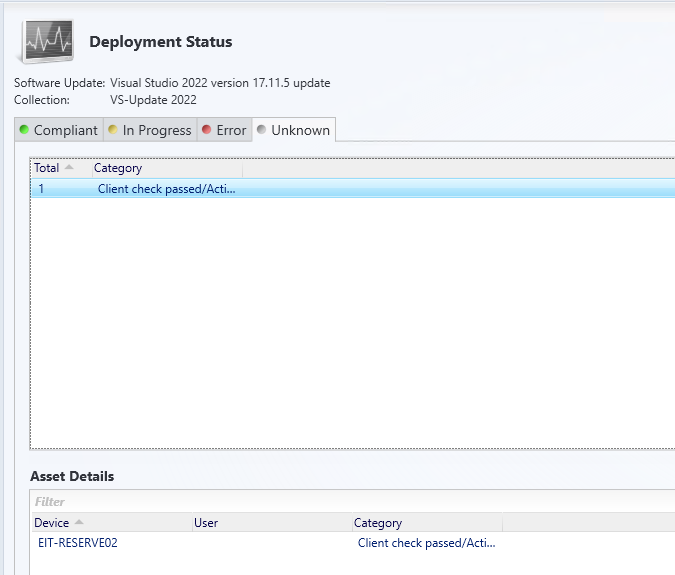675x575 pixels.
Task: Select the Client check passed row with total 1
Action: [353, 189]
